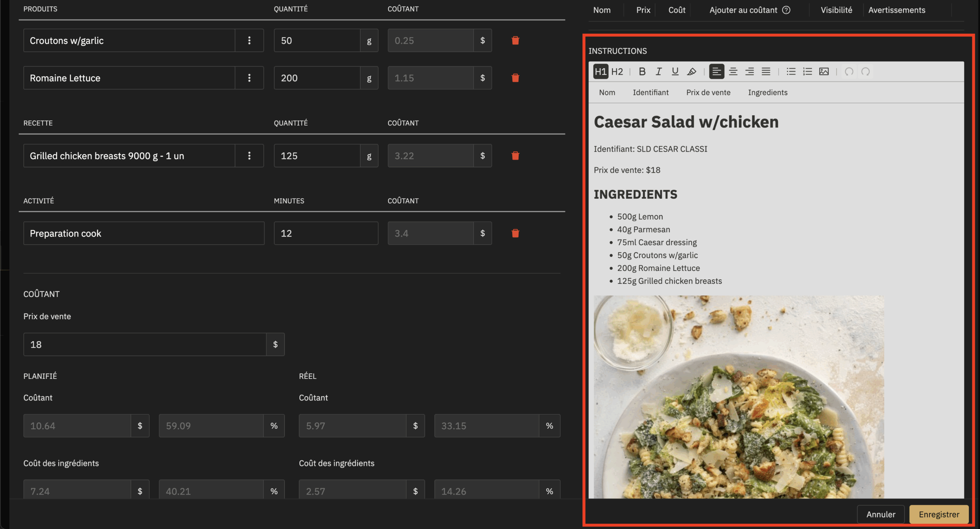
Task: Click the Caesar salad photo in editor
Action: (739, 397)
